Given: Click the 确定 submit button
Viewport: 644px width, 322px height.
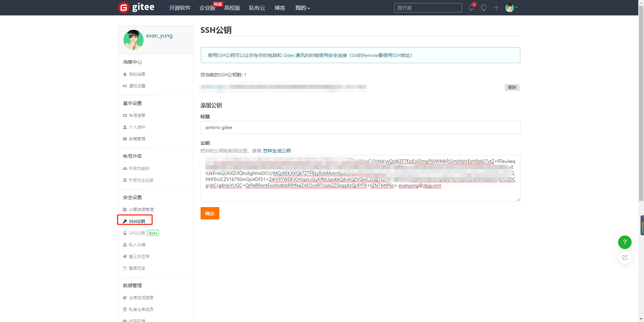Looking at the screenshot, I should 210,213.
